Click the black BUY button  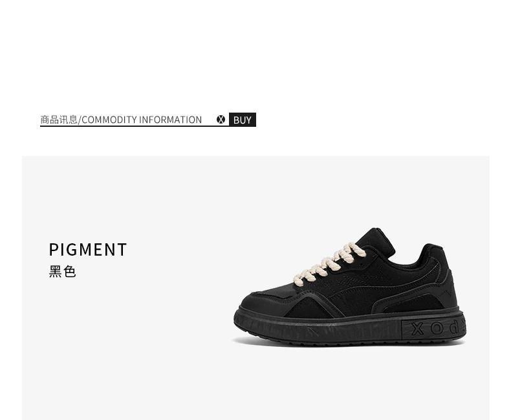pyautogui.click(x=242, y=120)
